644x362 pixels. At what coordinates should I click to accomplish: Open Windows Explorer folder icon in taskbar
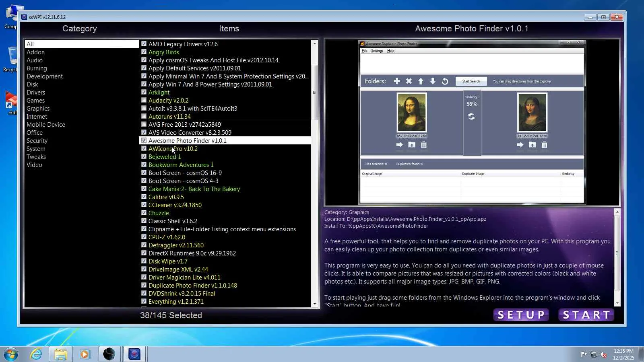pyautogui.click(x=61, y=354)
